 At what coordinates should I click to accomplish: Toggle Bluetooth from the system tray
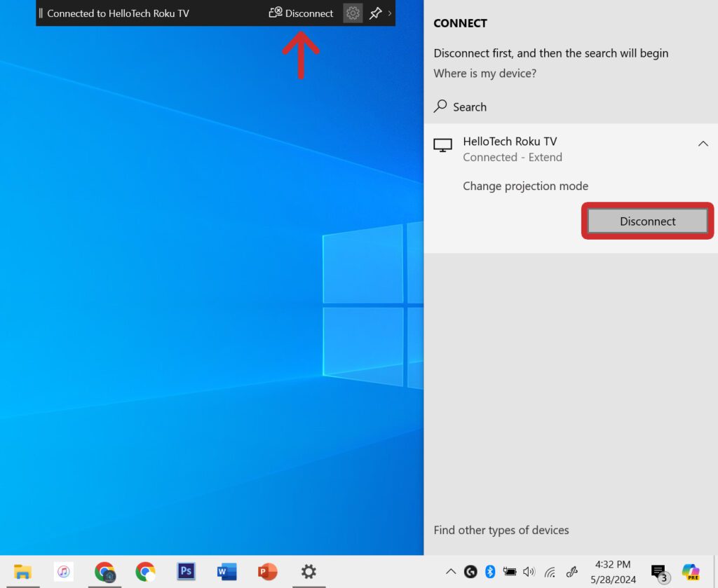(x=490, y=571)
